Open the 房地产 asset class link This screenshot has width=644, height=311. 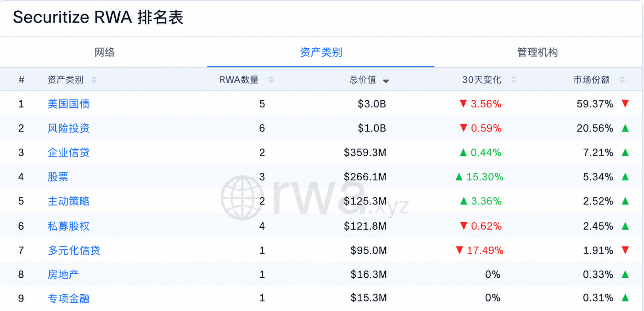point(63,274)
